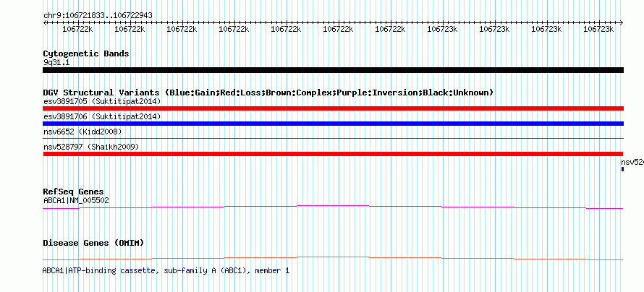Open the nsv528797 (Shaikh2009) variant label
Viewport: 644px width, 292px height.
pos(91,147)
